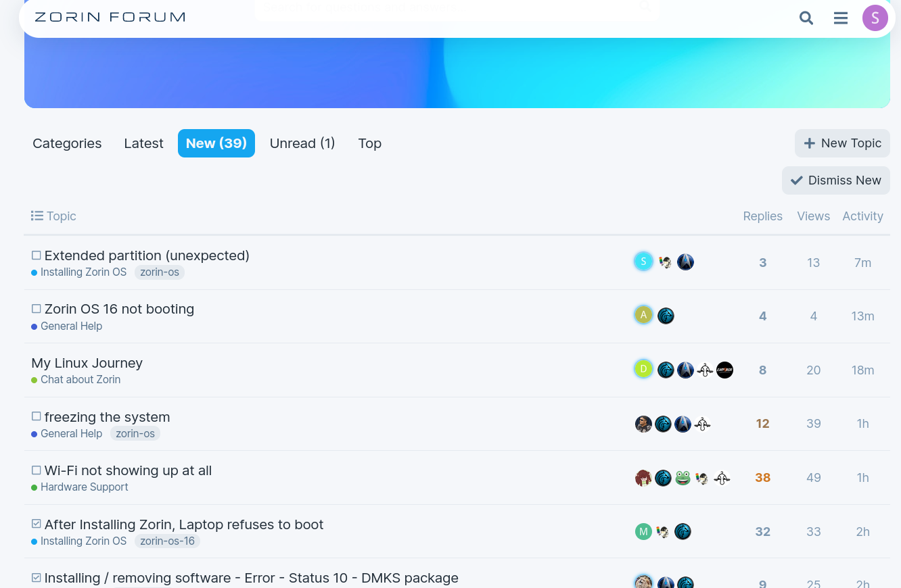Viewport: 901px width, 588px height.
Task: Open the search magnifier icon in header
Action: 806,18
